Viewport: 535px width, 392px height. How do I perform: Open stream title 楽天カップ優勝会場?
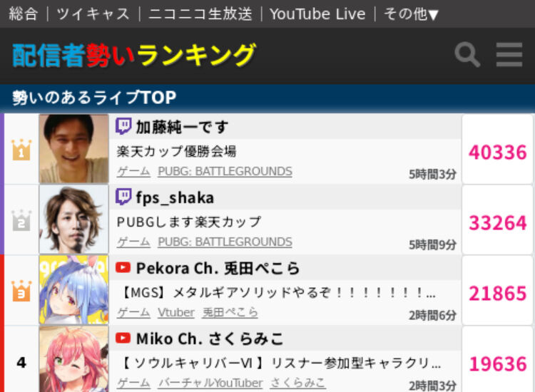[176, 151]
